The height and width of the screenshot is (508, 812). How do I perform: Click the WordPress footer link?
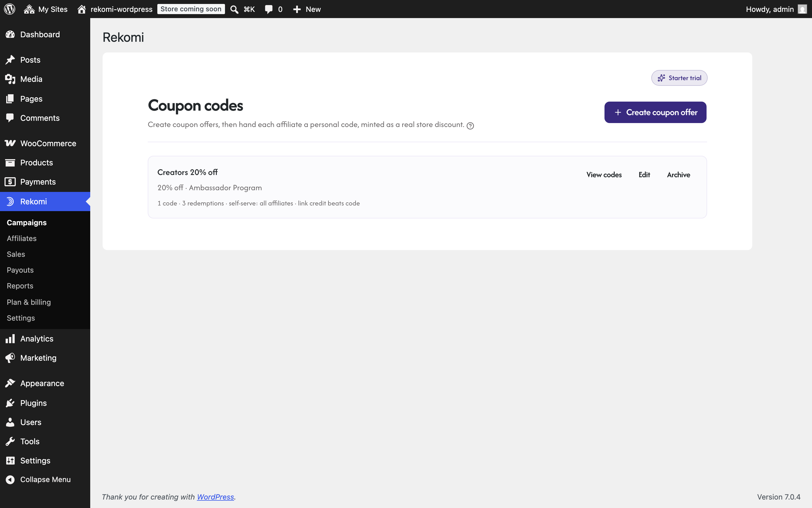pyautogui.click(x=215, y=497)
